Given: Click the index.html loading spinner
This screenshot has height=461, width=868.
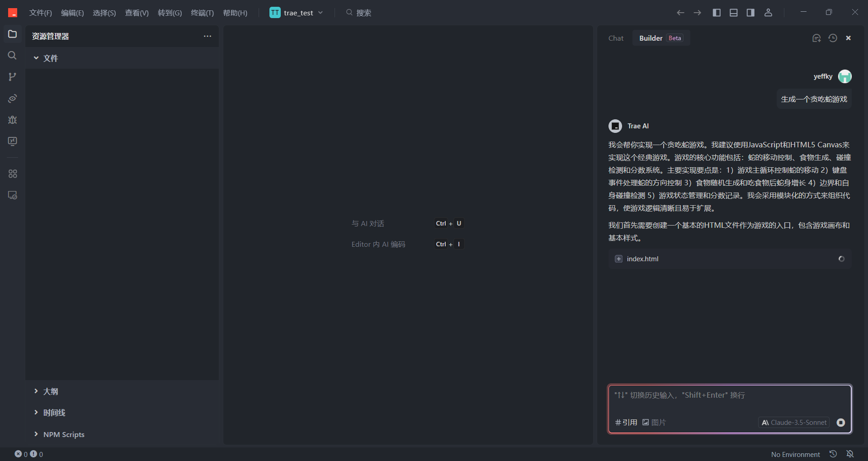Looking at the screenshot, I should pyautogui.click(x=841, y=259).
